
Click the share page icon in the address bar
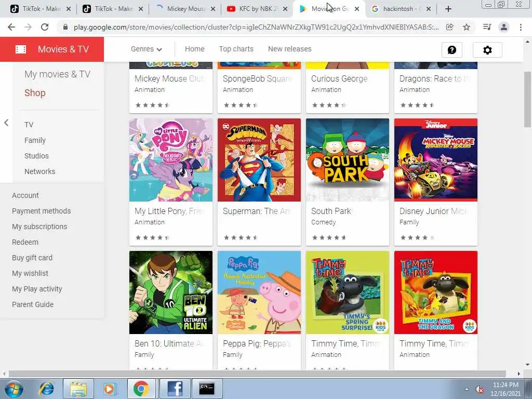[x=449, y=27]
